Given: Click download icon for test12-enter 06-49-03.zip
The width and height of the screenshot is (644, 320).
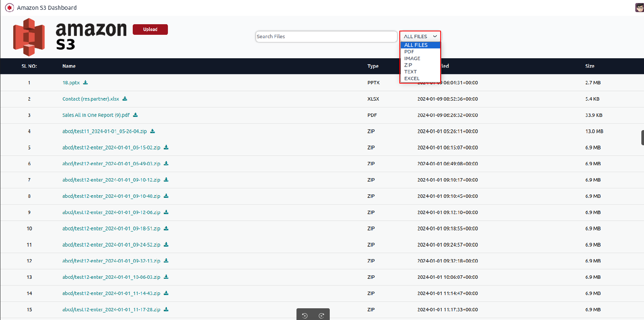Looking at the screenshot, I should pos(166,164).
